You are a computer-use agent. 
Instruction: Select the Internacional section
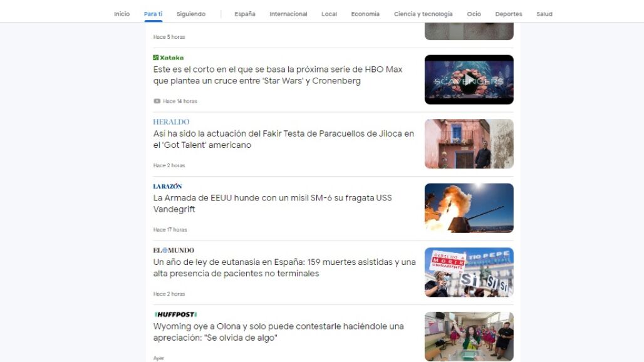click(x=288, y=14)
